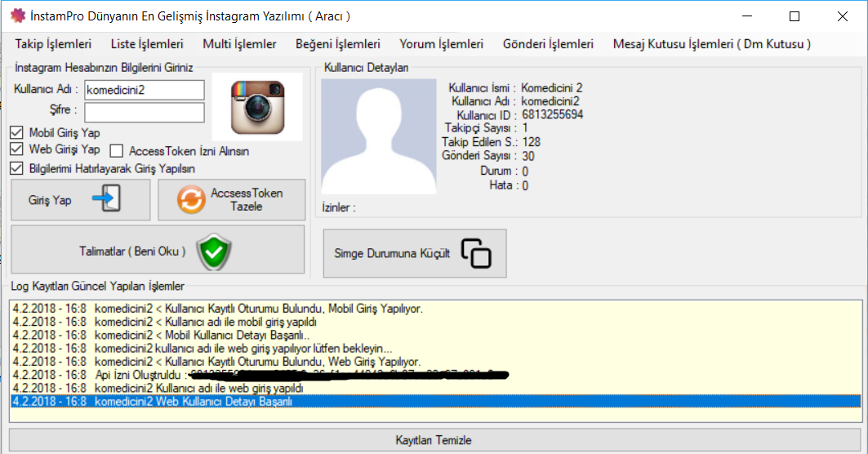This screenshot has height=454, width=868.
Task: Select log row 'Api İzni Oluşturuldu'
Action: 436,376
